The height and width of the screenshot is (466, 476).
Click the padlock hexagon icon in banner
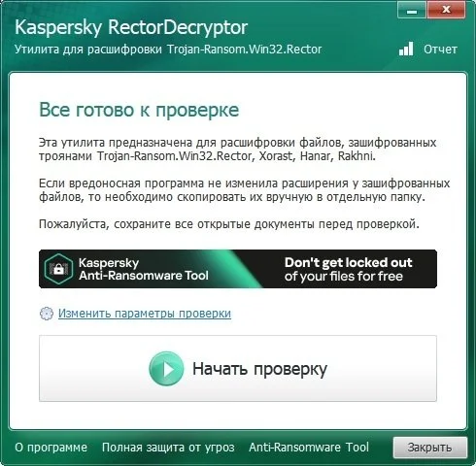point(58,269)
